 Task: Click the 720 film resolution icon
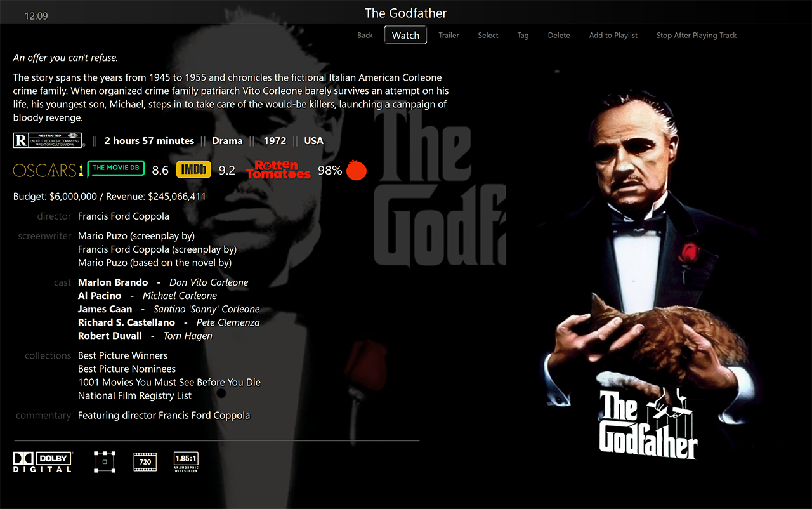(x=145, y=462)
